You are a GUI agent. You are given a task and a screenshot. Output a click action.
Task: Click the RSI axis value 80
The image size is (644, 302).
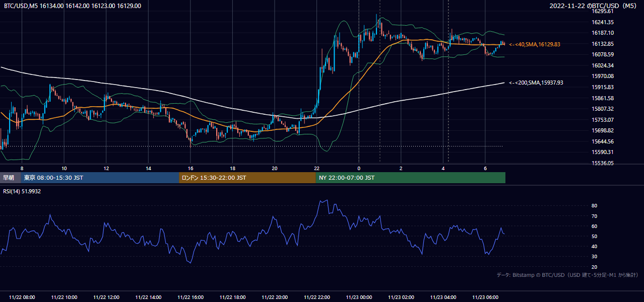coord(594,206)
